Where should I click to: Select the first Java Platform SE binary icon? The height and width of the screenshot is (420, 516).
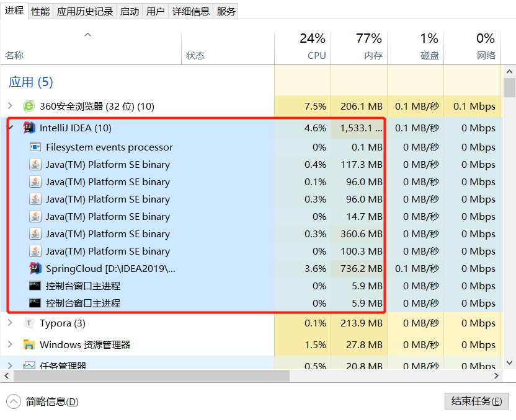pyautogui.click(x=35, y=165)
